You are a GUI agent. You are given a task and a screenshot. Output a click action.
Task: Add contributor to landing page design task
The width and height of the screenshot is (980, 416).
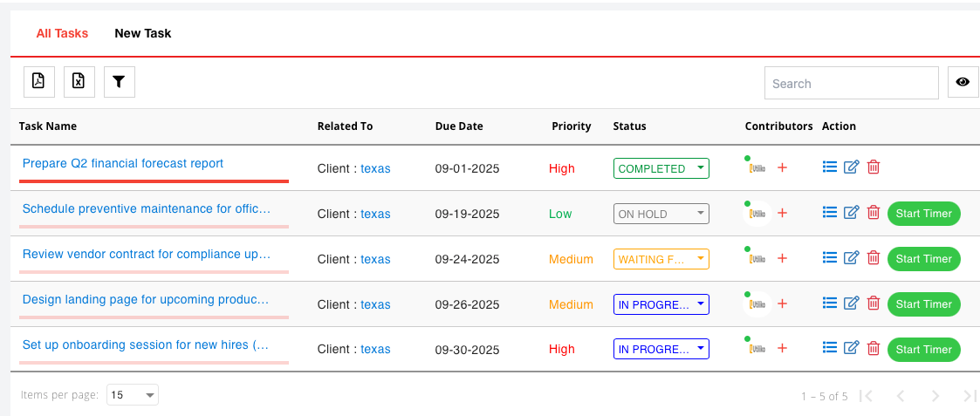point(782,304)
